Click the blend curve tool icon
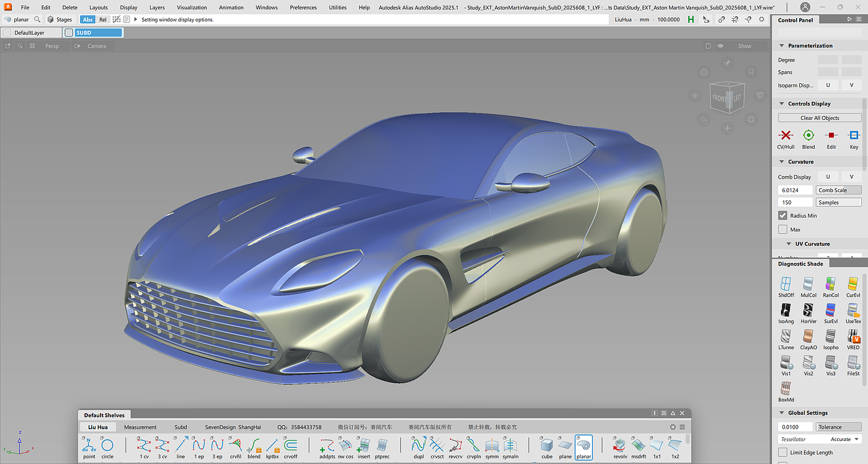 coord(254,445)
